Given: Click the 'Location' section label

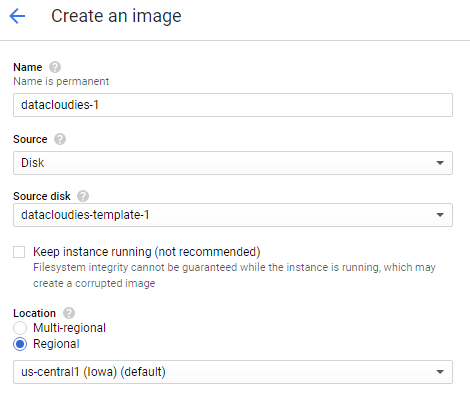Looking at the screenshot, I should [34, 313].
